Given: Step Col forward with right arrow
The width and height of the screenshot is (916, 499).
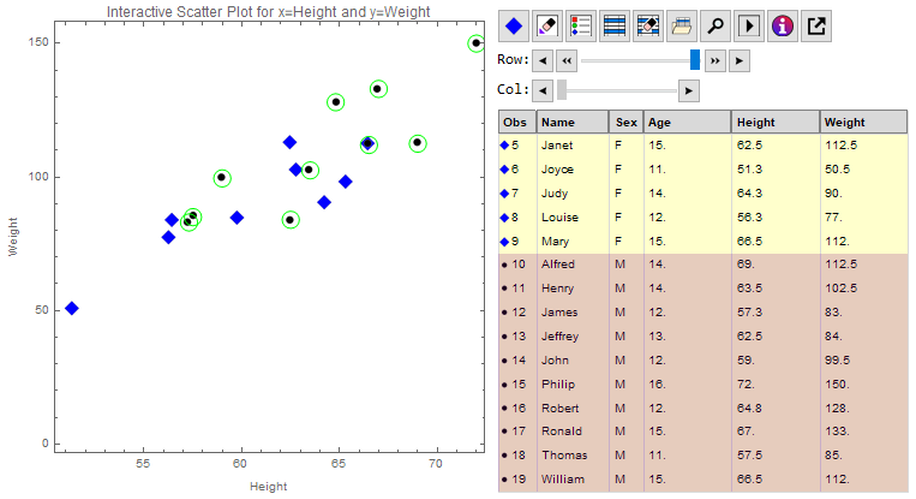Looking at the screenshot, I should [x=689, y=91].
